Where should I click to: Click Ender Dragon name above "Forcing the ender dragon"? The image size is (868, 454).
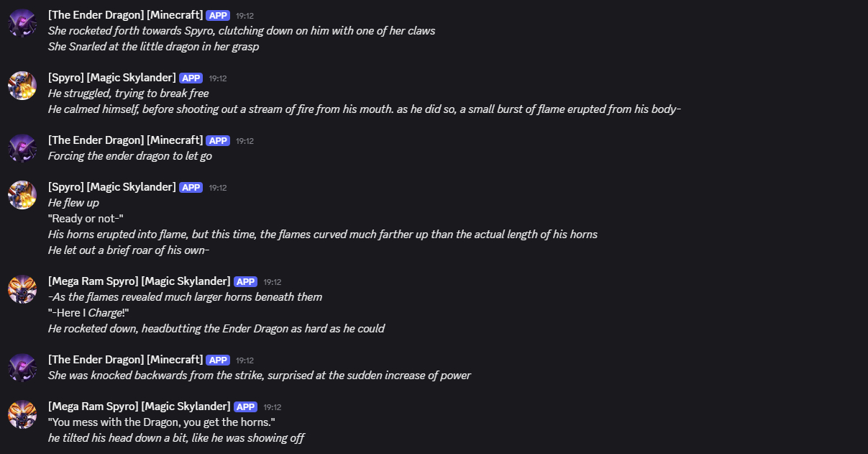125,140
